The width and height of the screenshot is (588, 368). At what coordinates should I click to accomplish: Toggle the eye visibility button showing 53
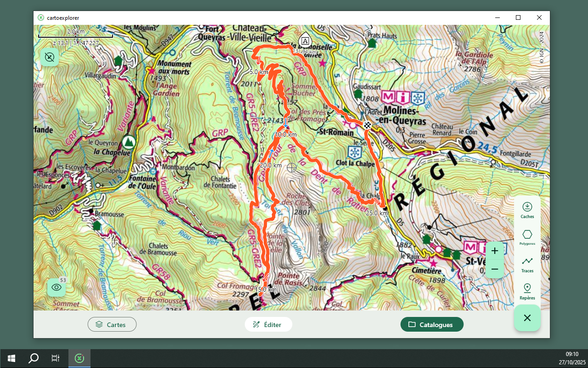pos(57,287)
